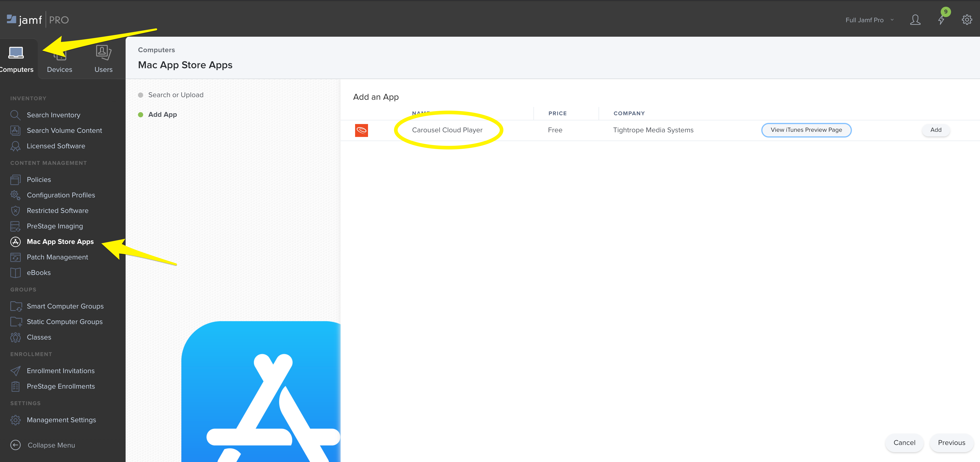This screenshot has height=462, width=980.
Task: Go to the Search or Upload step
Action: point(175,95)
